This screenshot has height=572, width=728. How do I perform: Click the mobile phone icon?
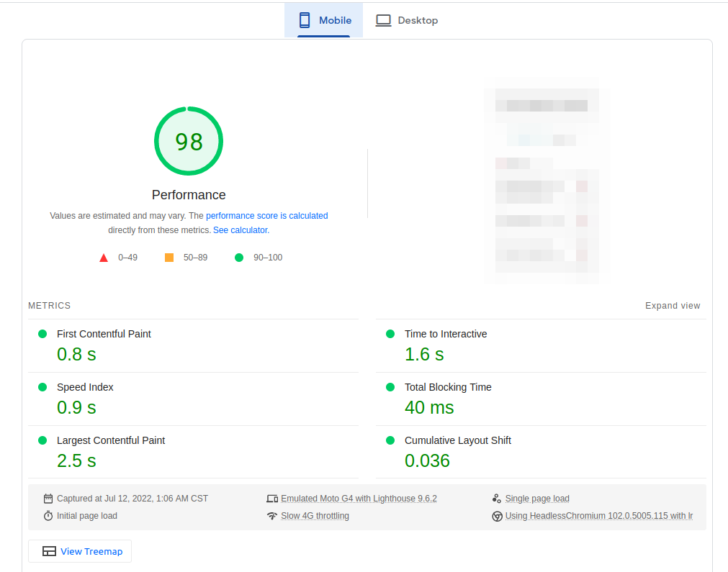click(x=305, y=20)
